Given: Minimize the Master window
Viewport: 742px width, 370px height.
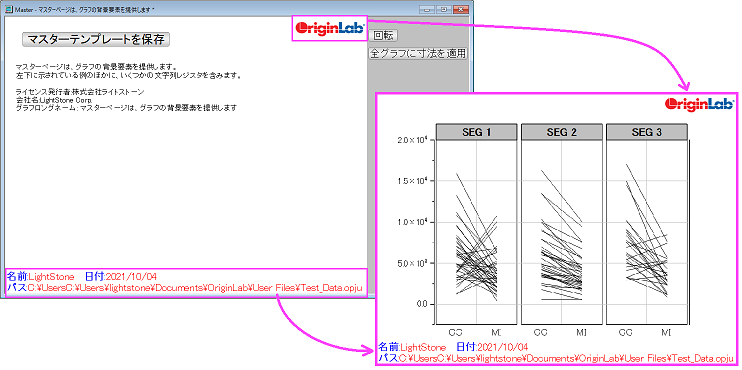Looking at the screenshot, I should pyautogui.click(x=428, y=9).
